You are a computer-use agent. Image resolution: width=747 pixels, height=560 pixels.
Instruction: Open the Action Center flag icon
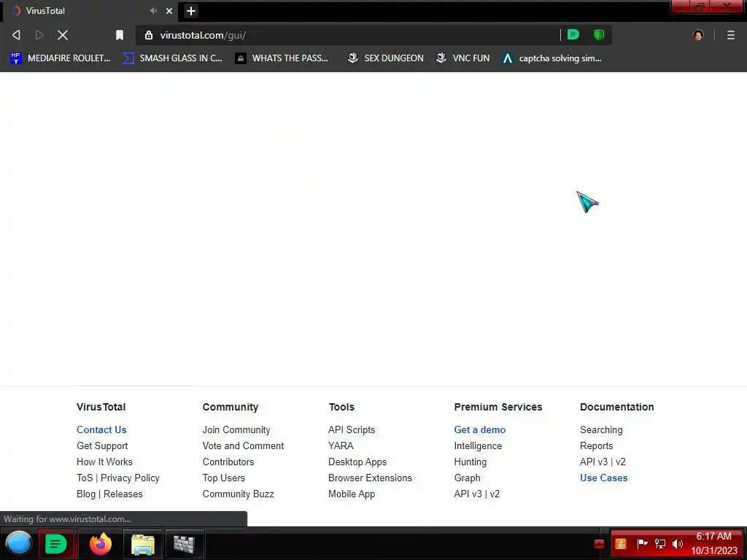coord(642,543)
